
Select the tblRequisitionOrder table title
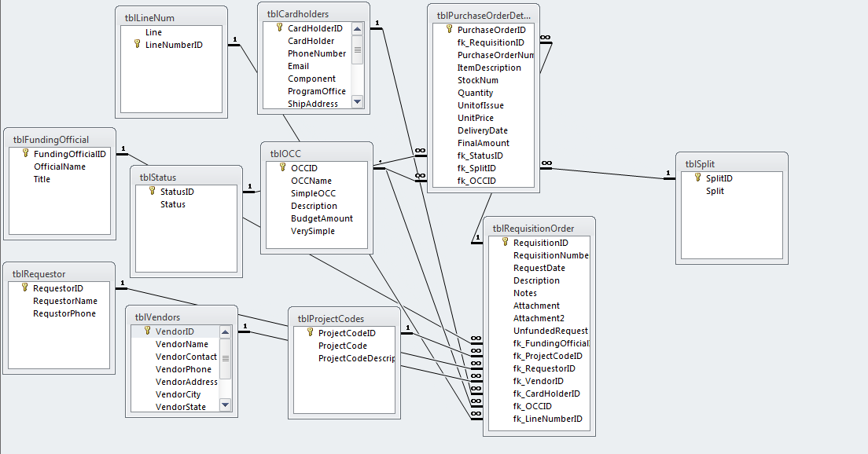point(534,229)
